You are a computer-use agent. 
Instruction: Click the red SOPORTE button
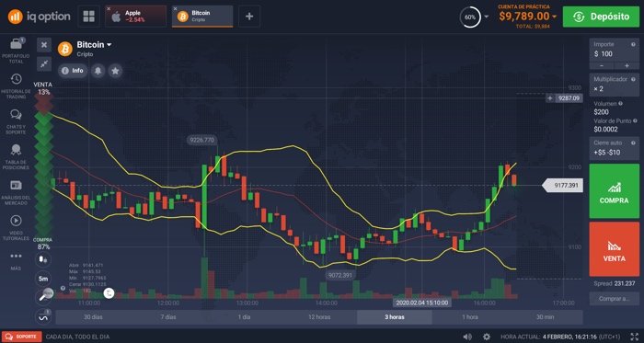pos(22,337)
